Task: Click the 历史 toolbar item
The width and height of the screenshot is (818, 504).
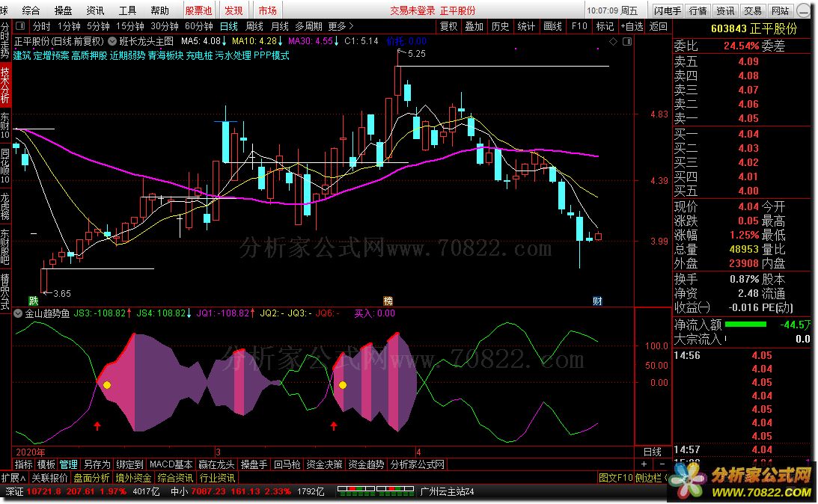Action: click(500, 26)
